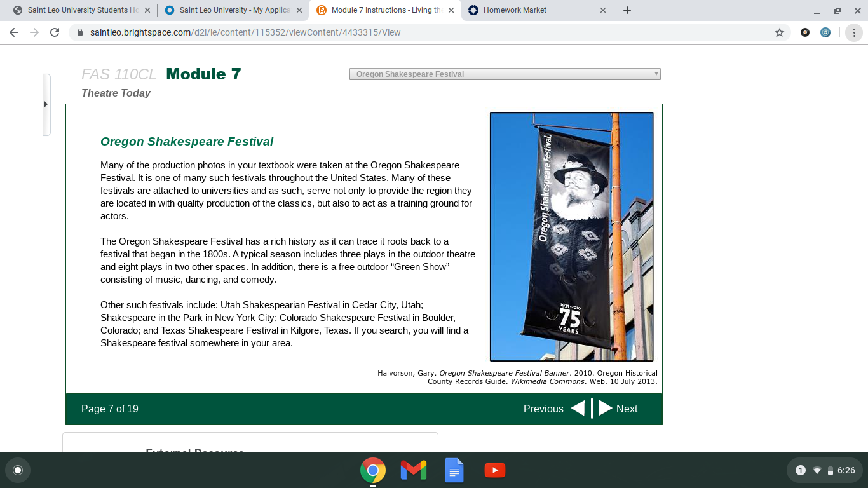Viewport: 868px width, 488px height.
Task: Close the Module 7 Instructions tab
Action: click(451, 10)
